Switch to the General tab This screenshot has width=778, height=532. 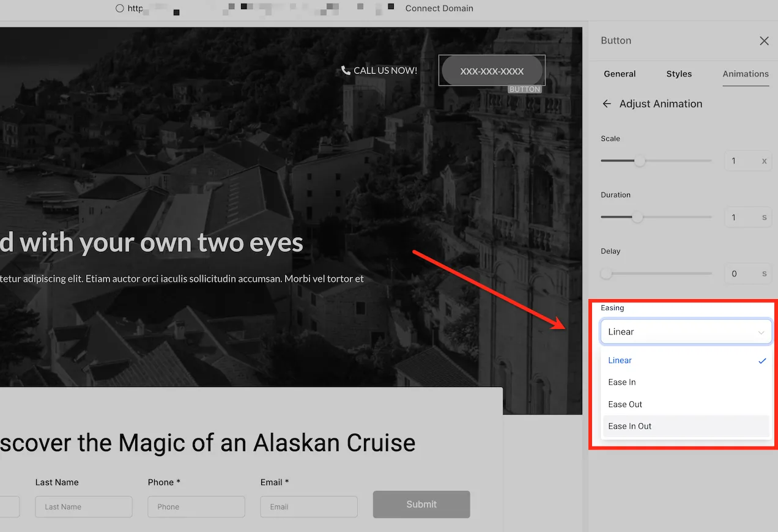click(620, 74)
